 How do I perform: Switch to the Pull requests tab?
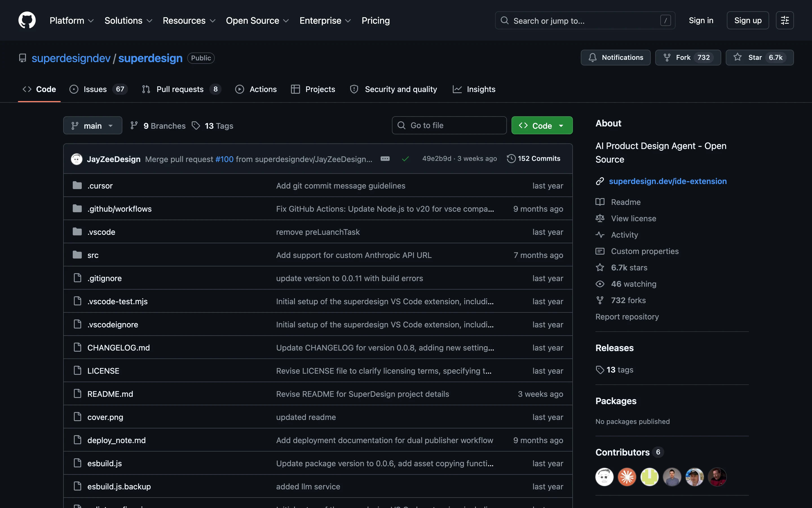(181, 89)
